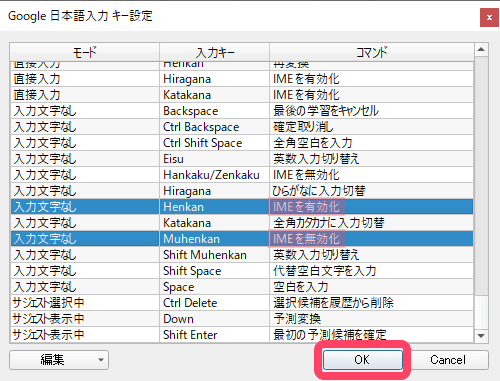Click サジェスト選択中 mode cell
The height and width of the screenshot is (381, 500).
tap(85, 303)
